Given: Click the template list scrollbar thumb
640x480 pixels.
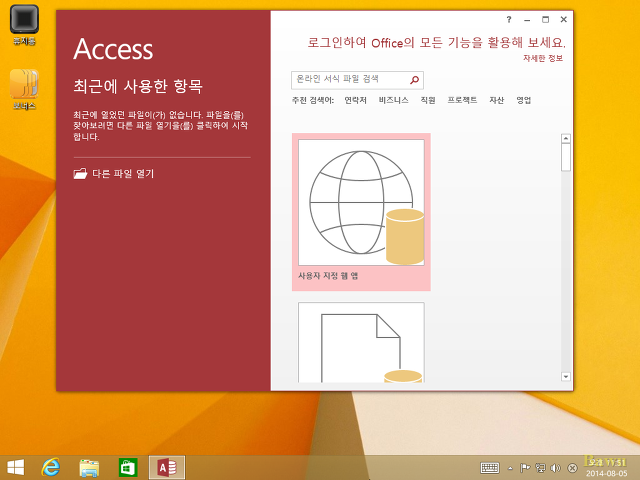Looking at the screenshot, I should tap(566, 157).
